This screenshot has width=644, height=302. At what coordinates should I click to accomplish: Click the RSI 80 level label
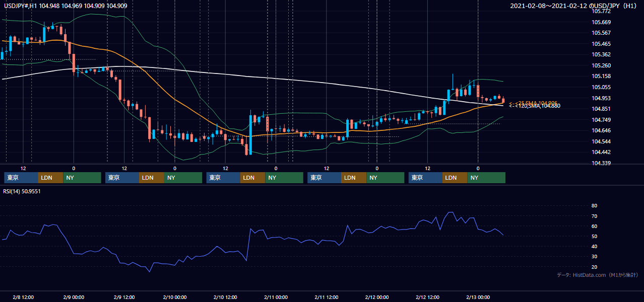pos(594,206)
